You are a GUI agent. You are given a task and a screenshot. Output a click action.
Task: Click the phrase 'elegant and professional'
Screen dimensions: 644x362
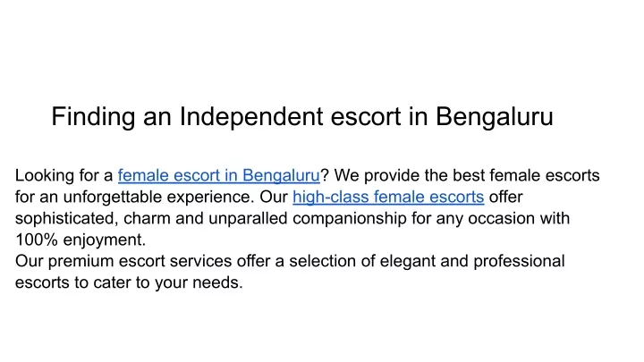[x=472, y=261]
